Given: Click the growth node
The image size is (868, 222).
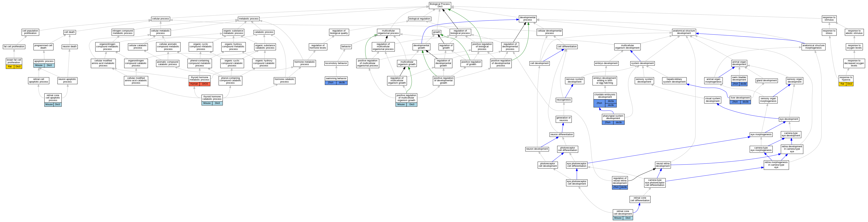Looking at the screenshot, I should [437, 32].
